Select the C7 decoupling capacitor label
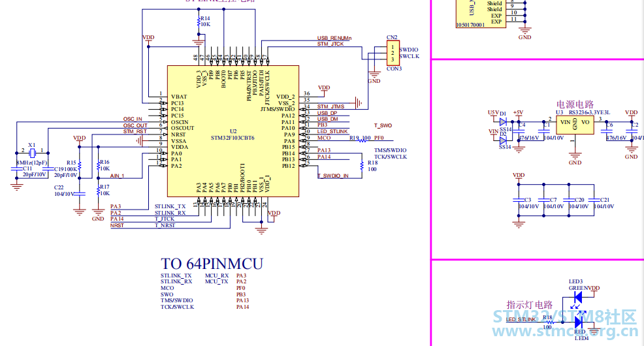Screen dimensions: 644x346 (x=553, y=200)
